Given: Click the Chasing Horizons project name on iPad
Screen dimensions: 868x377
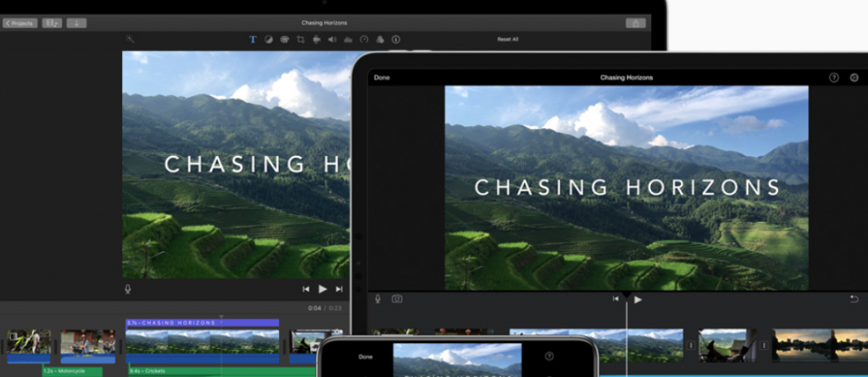Looking at the screenshot, I should 626,77.
